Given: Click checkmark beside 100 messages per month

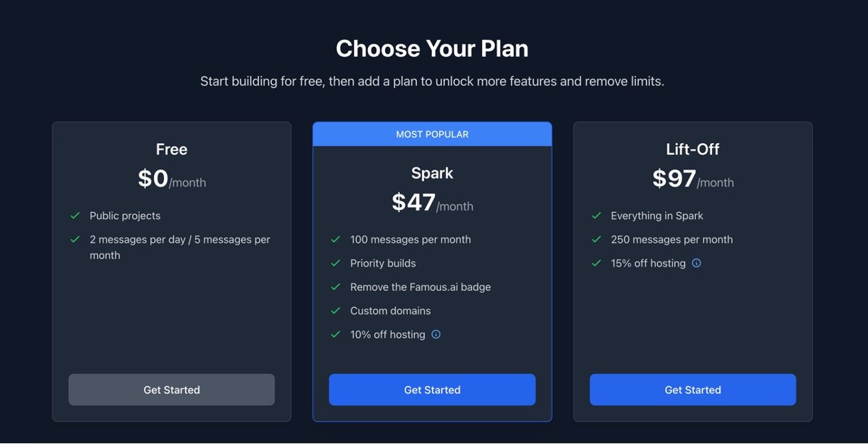Looking at the screenshot, I should point(335,240).
